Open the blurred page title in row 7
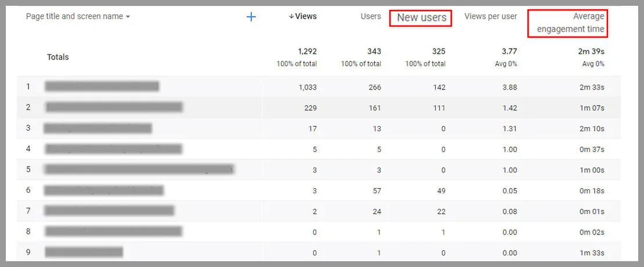Screen dimensions: 644x267 (109, 211)
